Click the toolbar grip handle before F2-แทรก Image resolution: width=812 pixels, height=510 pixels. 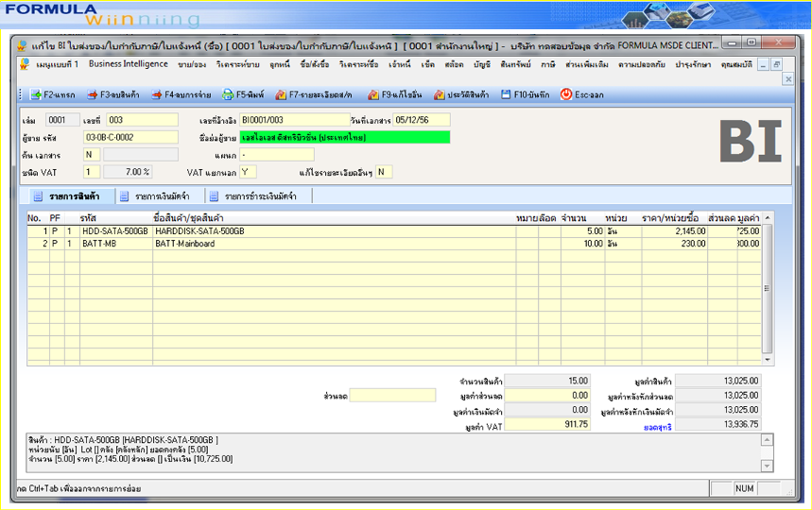pyautogui.click(x=21, y=94)
